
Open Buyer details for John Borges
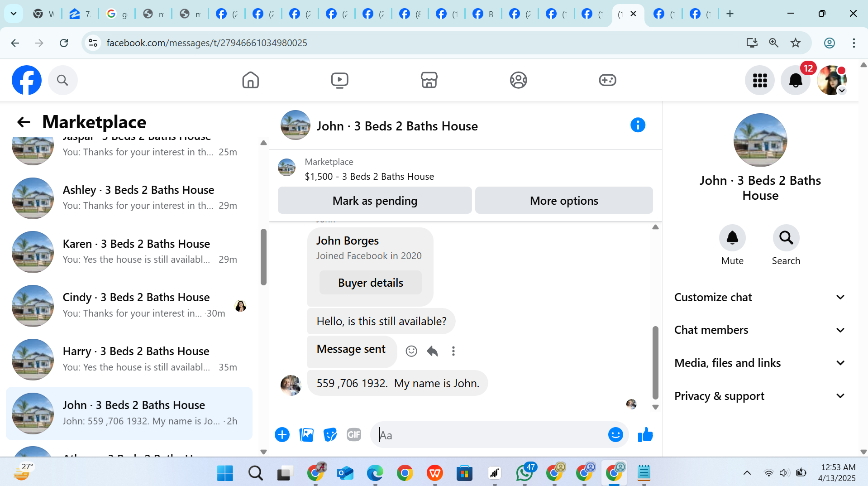pos(370,283)
